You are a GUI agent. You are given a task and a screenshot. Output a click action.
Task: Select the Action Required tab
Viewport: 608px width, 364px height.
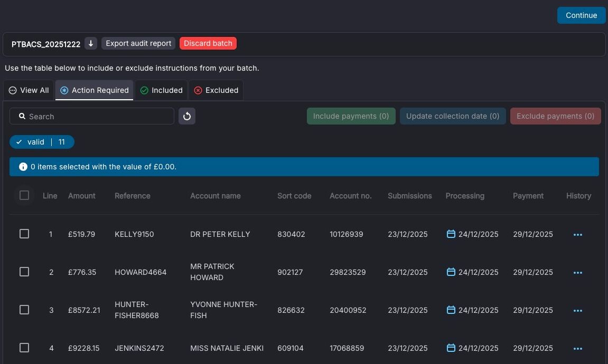pos(95,90)
